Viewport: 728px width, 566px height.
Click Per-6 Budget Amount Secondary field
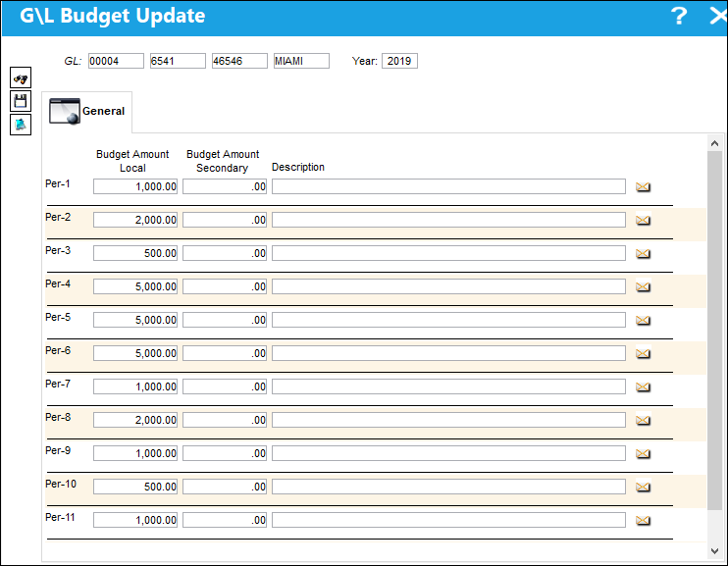pos(225,354)
